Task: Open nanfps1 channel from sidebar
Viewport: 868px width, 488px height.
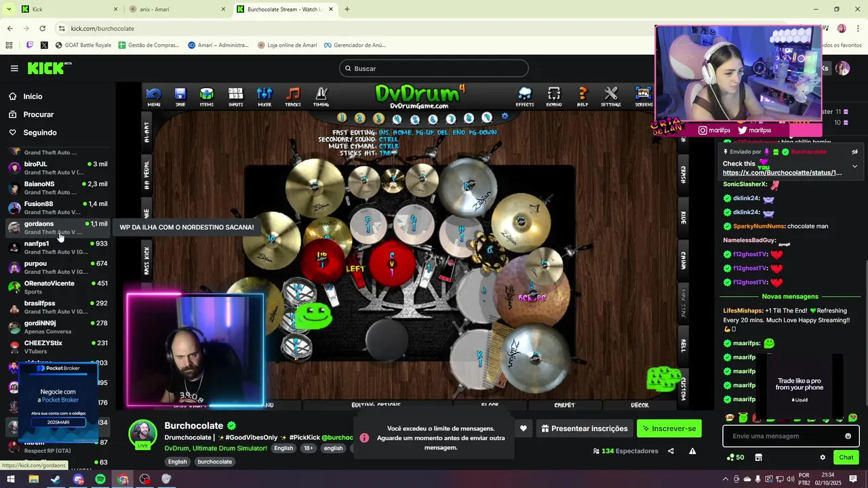Action: tap(58, 247)
